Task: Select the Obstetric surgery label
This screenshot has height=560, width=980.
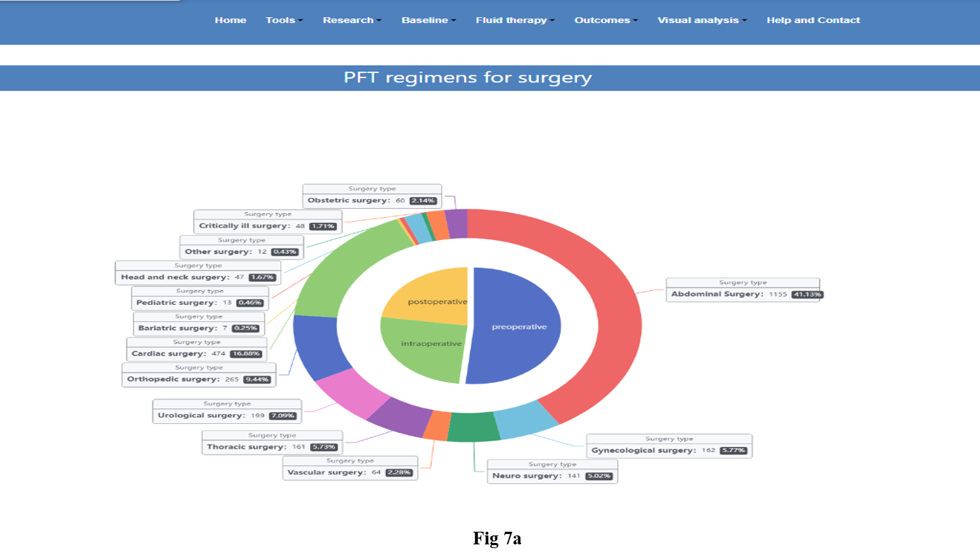Action: click(372, 196)
